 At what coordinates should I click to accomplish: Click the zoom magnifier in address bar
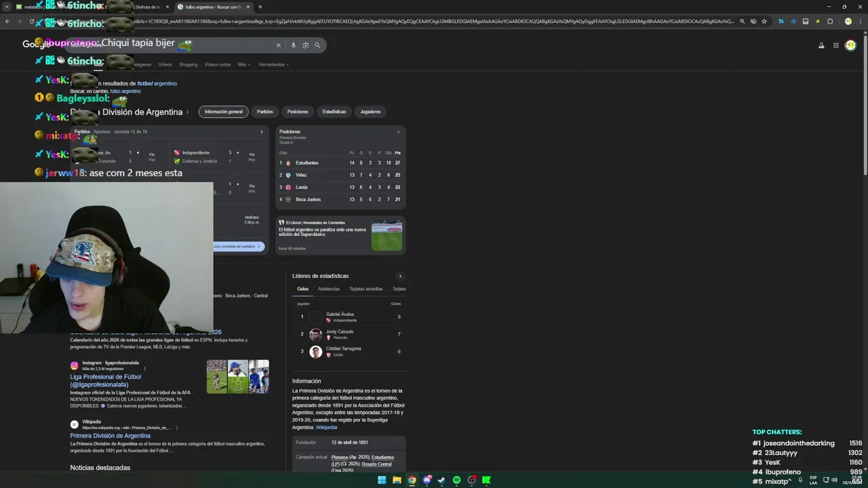[x=743, y=21]
